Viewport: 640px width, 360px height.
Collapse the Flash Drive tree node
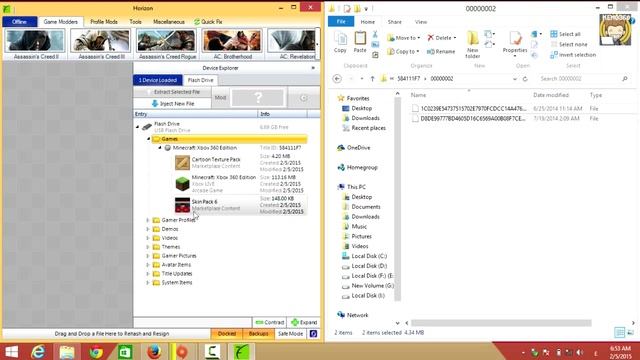138,127
